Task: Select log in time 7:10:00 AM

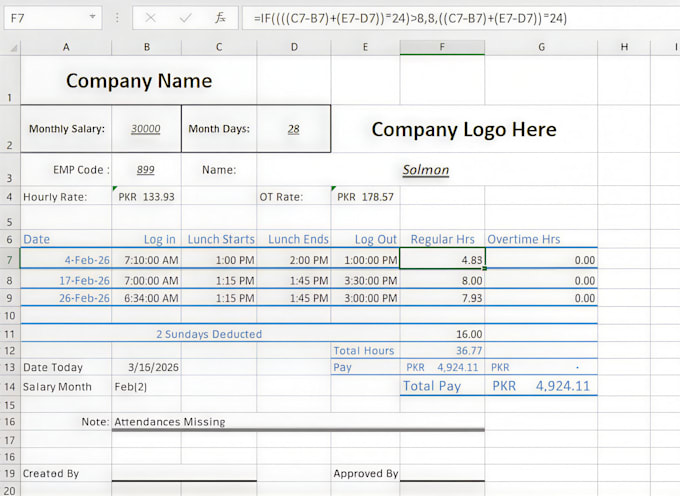Action: (147, 260)
